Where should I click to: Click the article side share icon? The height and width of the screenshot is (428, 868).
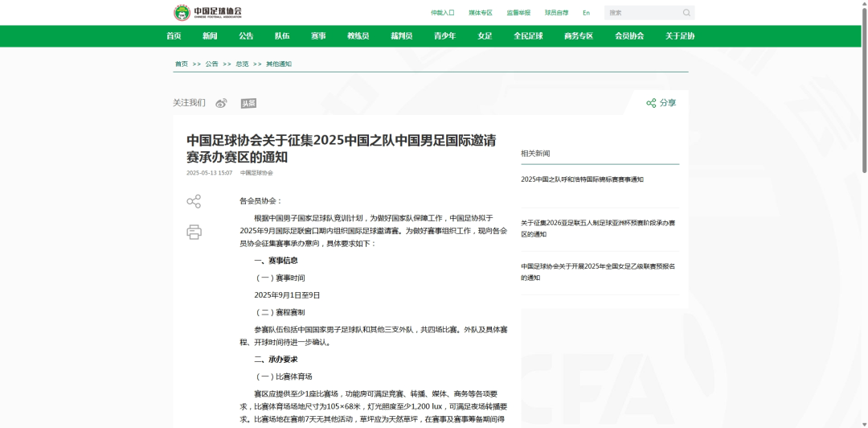194,201
